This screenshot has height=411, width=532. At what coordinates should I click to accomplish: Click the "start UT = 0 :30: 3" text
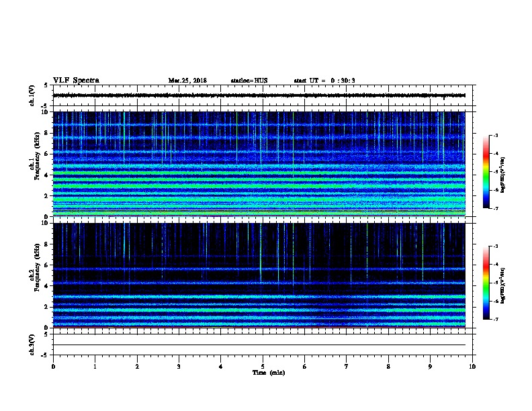324,81
